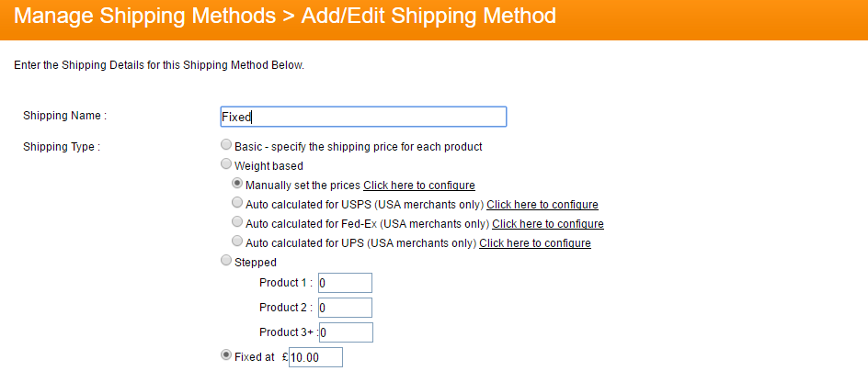Select the Stepped shipping type radio button
The width and height of the screenshot is (868, 371).
[226, 261]
